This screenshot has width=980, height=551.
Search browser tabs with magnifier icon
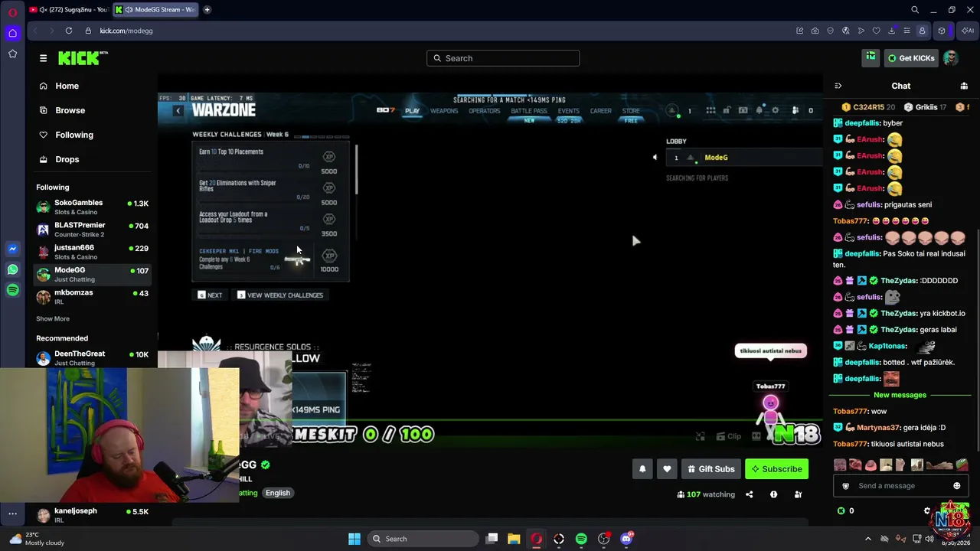click(x=915, y=10)
